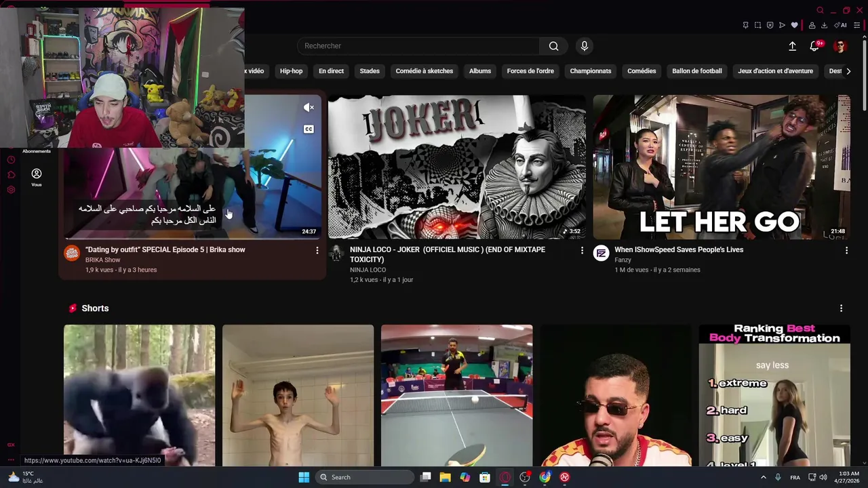
Task: Open Shorts section more options menu
Action: (x=841, y=308)
